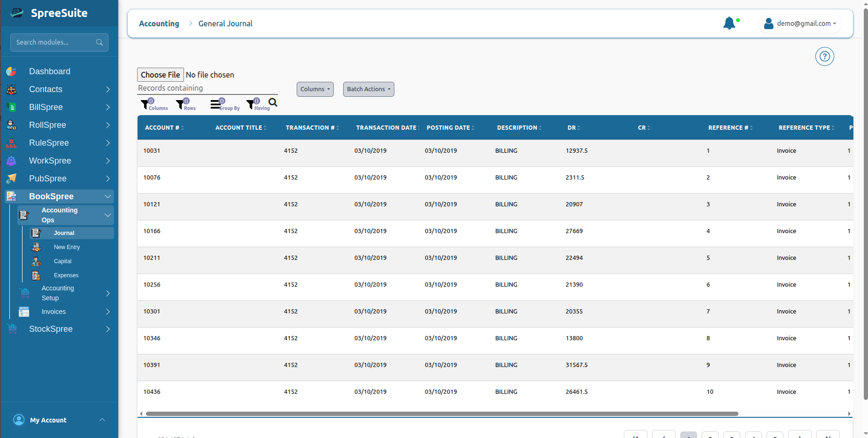Click the Accounting Setup icon

pyautogui.click(x=24, y=293)
